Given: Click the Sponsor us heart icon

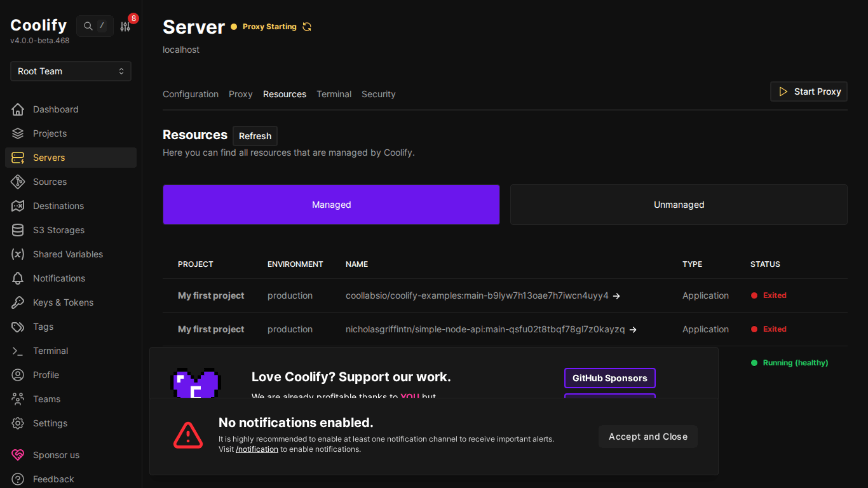Looking at the screenshot, I should pos(18,455).
